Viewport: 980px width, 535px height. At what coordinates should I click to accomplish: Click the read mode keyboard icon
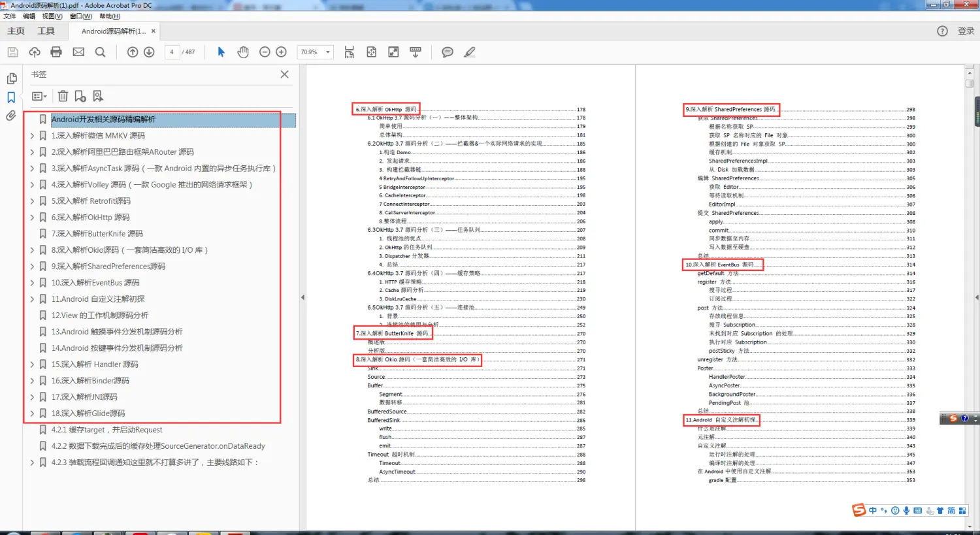[x=416, y=52]
